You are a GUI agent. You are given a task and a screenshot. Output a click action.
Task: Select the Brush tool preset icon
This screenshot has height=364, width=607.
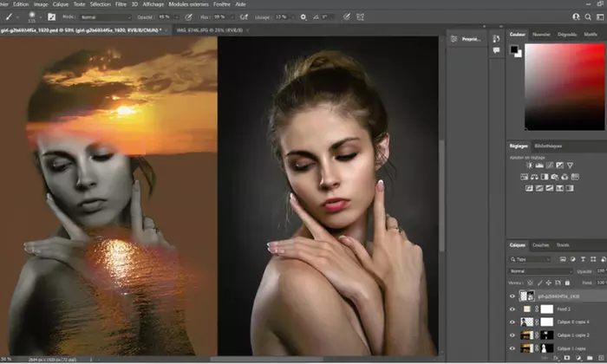click(x=9, y=17)
